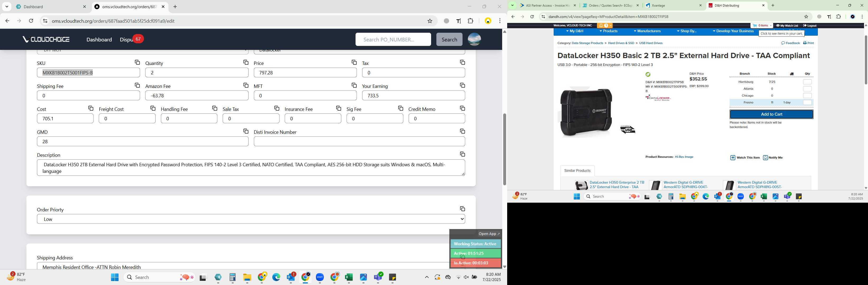
Task: Copy the Cost field value
Action: tap(91, 108)
